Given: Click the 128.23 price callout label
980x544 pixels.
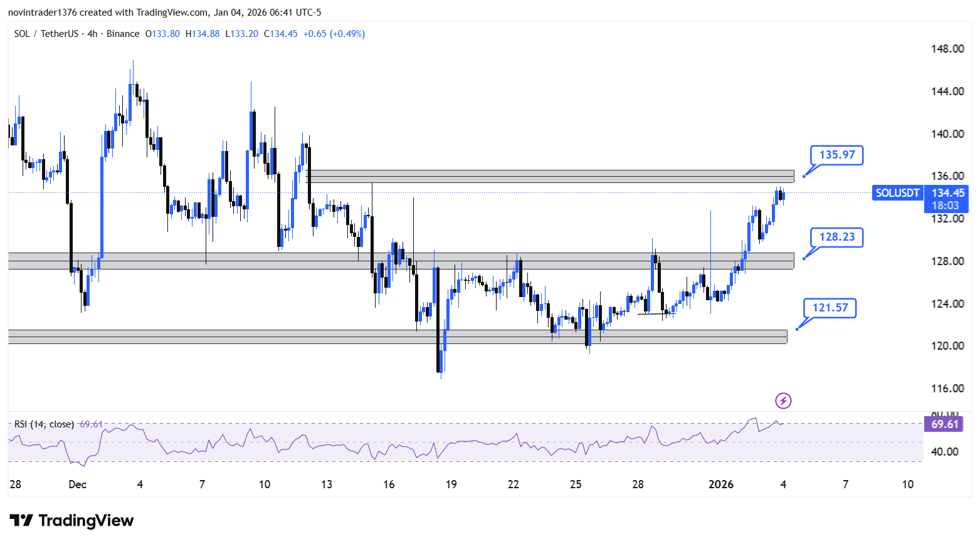Looking at the screenshot, I should (837, 237).
